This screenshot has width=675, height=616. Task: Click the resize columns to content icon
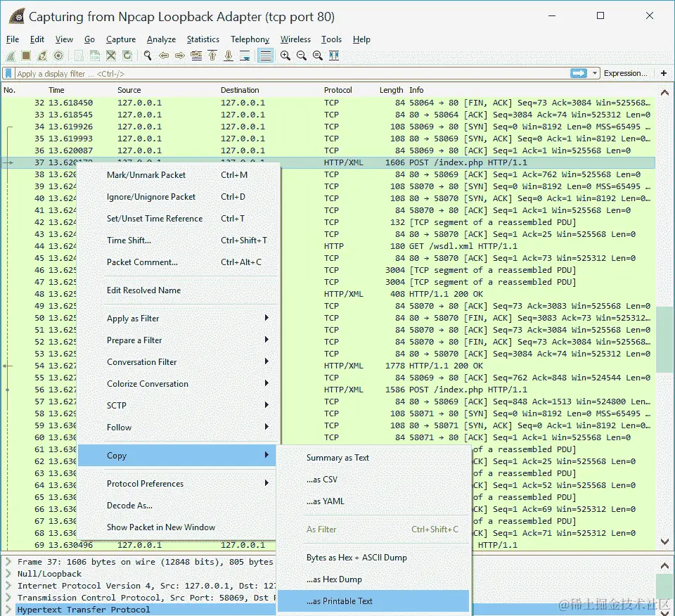tap(334, 56)
